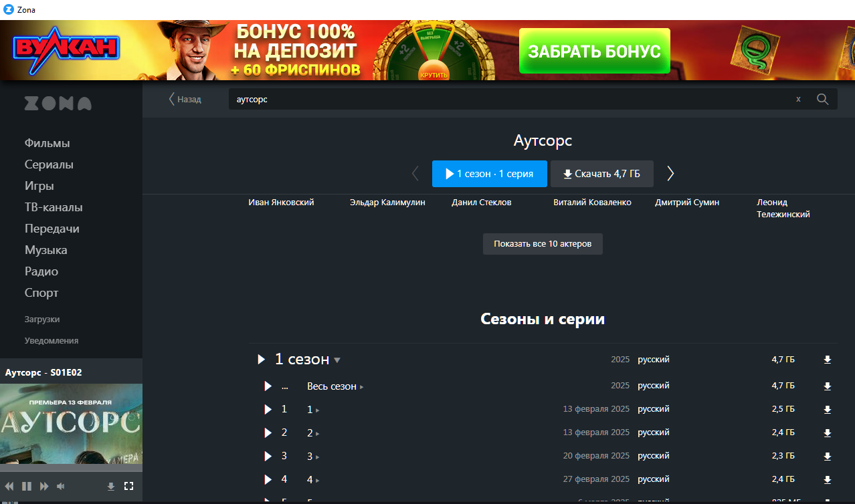
Task: Click the Zona logo in the sidebar
Action: 58,104
